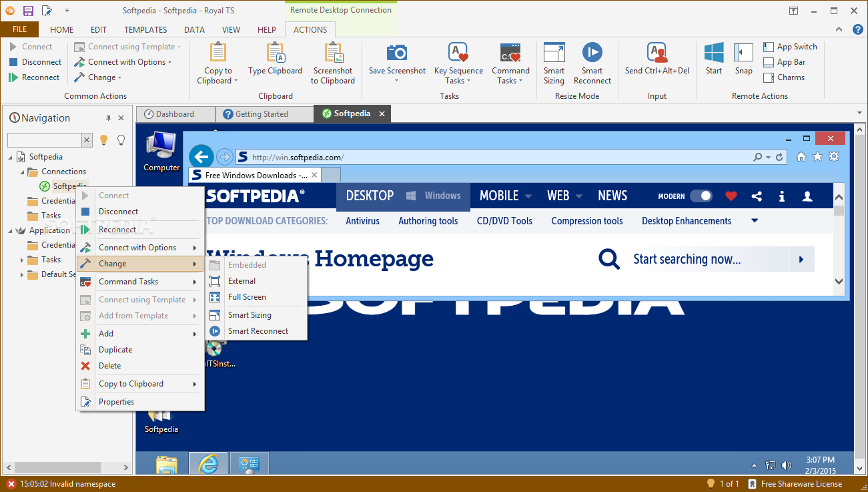Click the favorites star in remote browser
Screen dimensions: 868x492
tap(817, 157)
